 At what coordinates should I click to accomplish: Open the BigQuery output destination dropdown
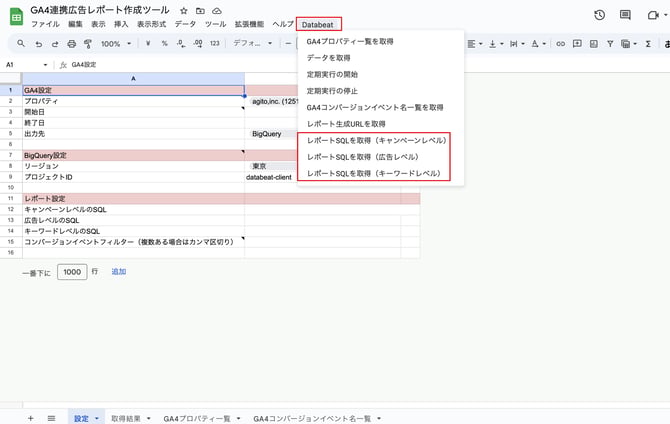click(x=274, y=134)
